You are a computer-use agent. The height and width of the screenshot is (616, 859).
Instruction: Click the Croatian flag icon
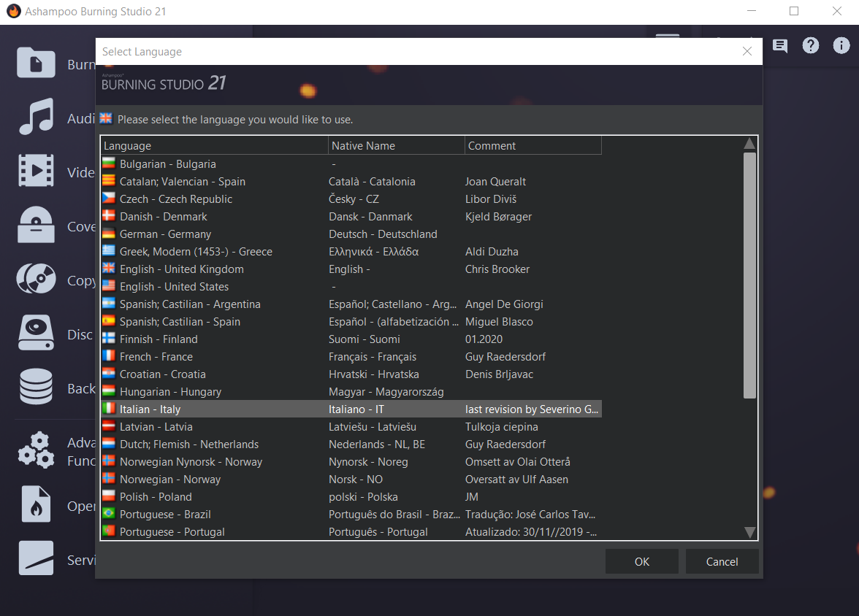[x=109, y=374]
